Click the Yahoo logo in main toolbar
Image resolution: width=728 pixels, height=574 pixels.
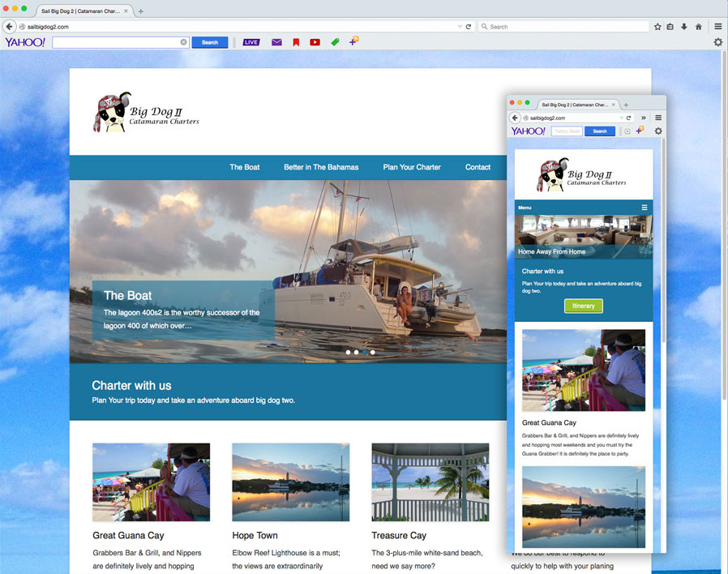point(25,42)
